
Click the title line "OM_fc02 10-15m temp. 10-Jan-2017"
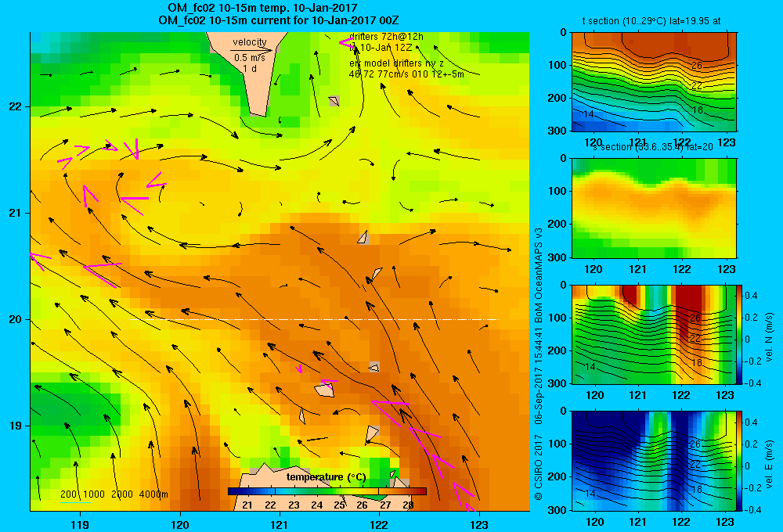click(262, 8)
